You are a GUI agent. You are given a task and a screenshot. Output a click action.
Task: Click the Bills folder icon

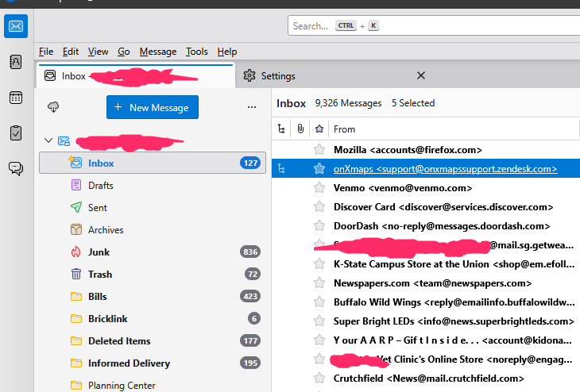[76, 296]
